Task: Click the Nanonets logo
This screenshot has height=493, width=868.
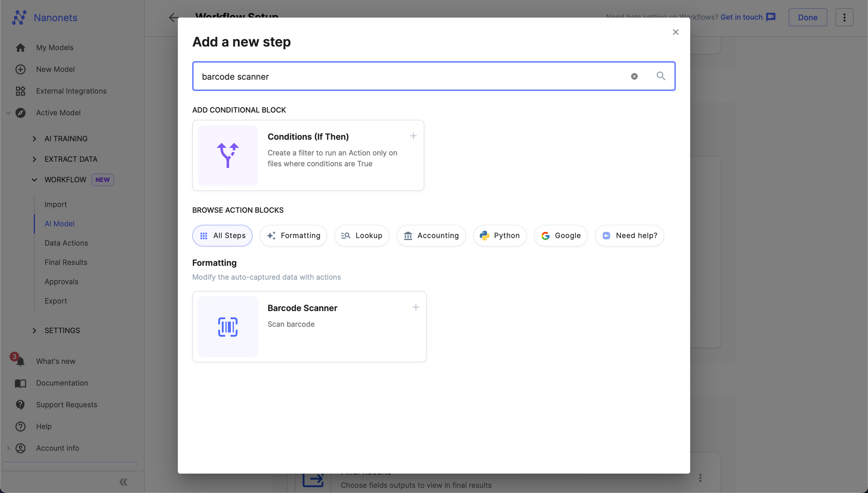Action: tap(20, 17)
